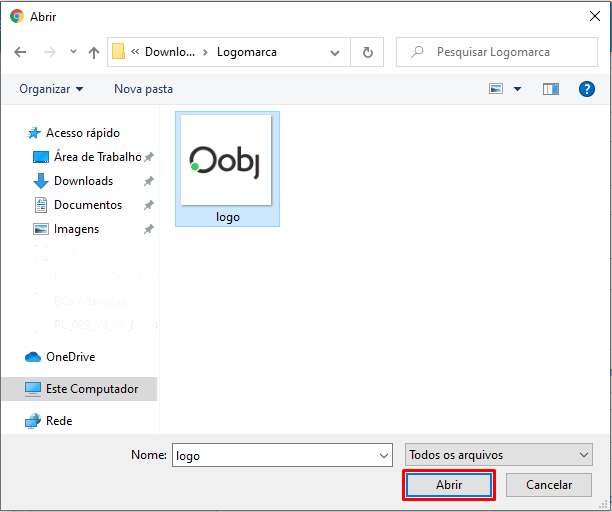Click pin icon next to Área de Trabalho
Image resolution: width=612 pixels, height=512 pixels.
(x=149, y=157)
